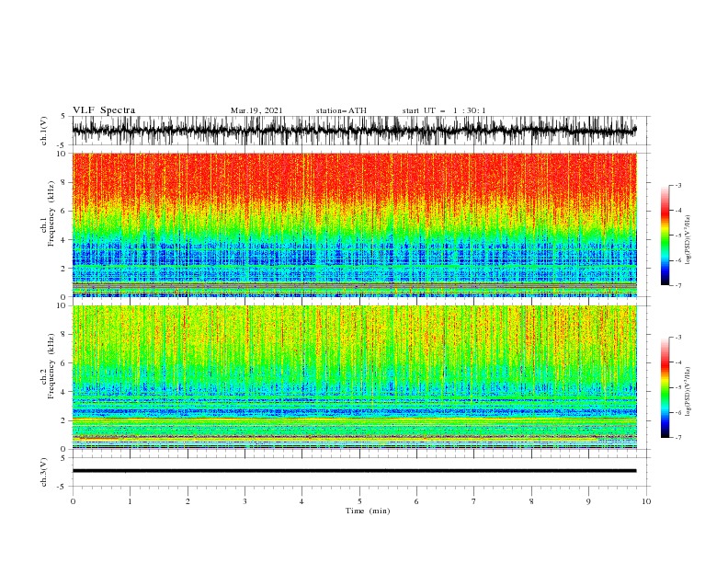Click the ch.1(V) waveform axis label
Image resolution: width=728 pixels, height=563 pixels.
pyautogui.click(x=44, y=131)
